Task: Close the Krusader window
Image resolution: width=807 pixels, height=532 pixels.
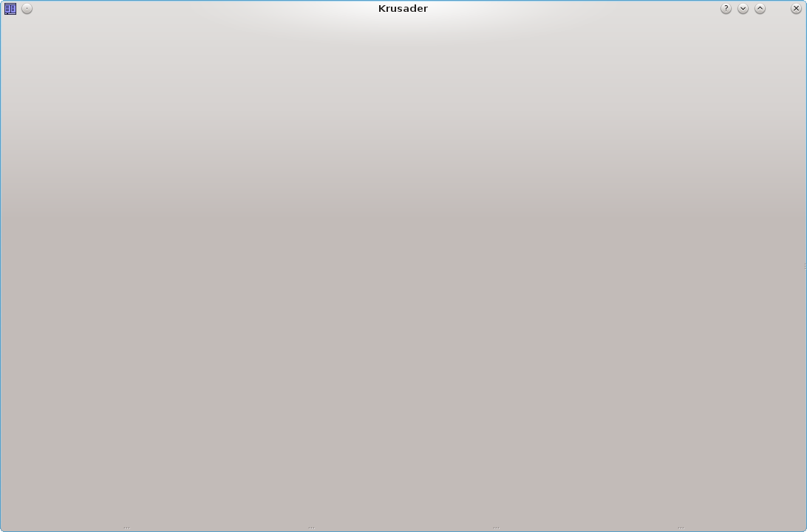Action: (x=796, y=9)
